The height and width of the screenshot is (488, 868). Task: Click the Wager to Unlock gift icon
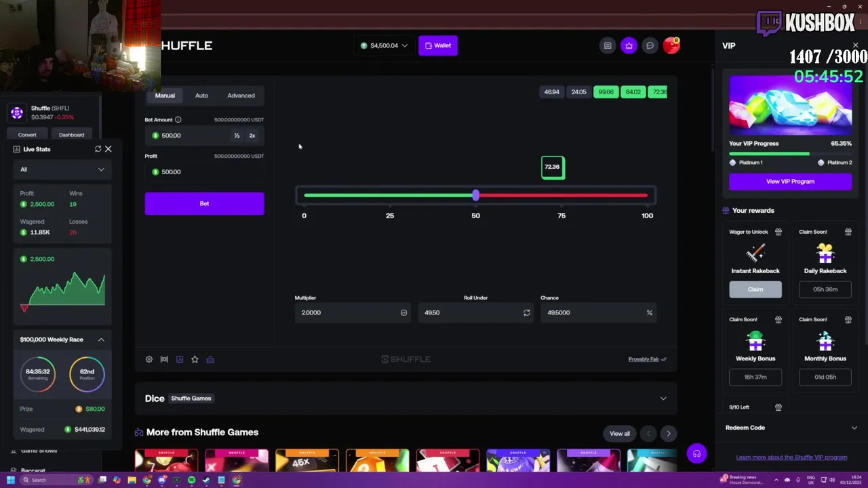coord(778,232)
